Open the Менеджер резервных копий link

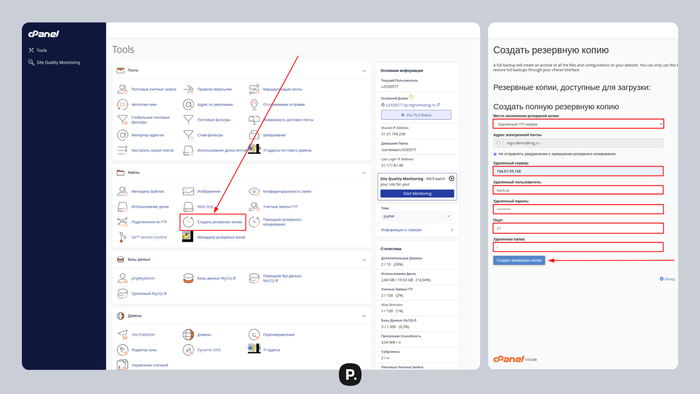click(x=221, y=237)
